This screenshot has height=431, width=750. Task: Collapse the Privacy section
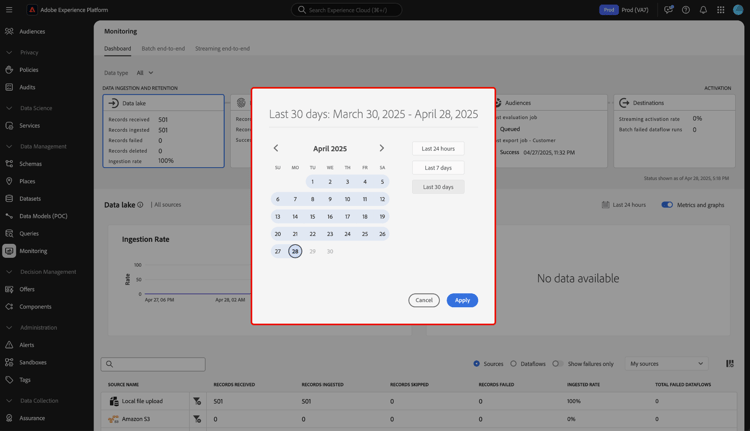(9, 53)
